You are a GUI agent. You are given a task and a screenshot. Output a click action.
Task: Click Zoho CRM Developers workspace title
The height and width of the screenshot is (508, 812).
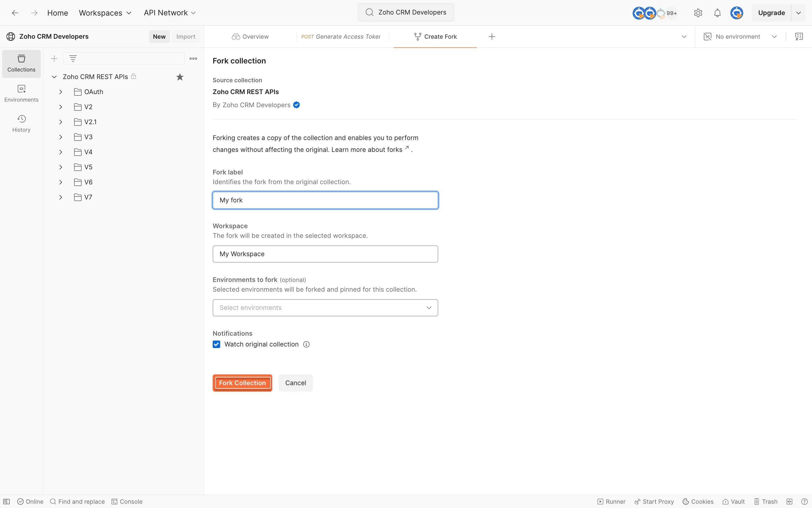pyautogui.click(x=54, y=37)
